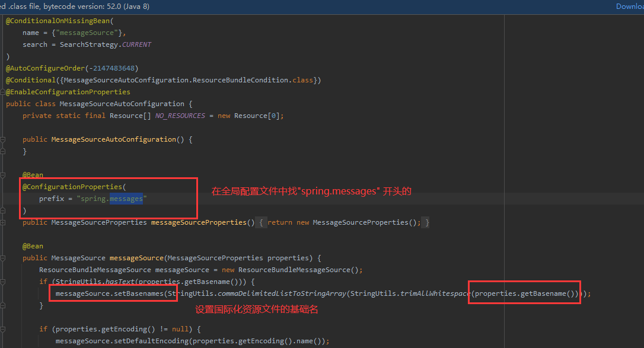Click the "messageSource" string in name attribute

coord(87,33)
